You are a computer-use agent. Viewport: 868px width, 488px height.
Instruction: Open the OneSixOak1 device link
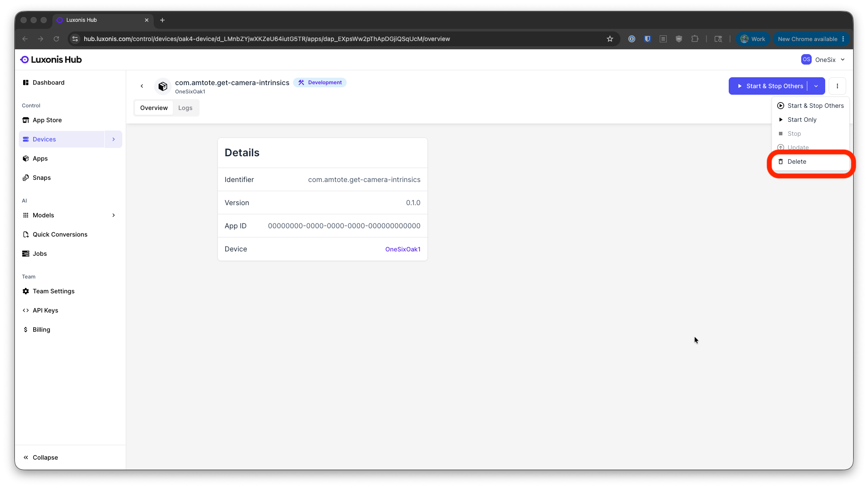[403, 249]
